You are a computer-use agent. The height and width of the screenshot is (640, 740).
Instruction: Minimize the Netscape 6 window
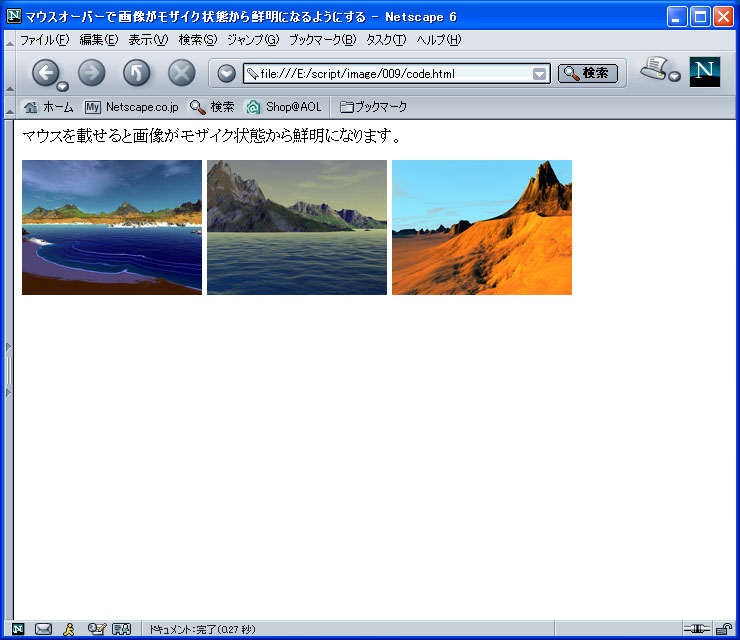[677, 17]
